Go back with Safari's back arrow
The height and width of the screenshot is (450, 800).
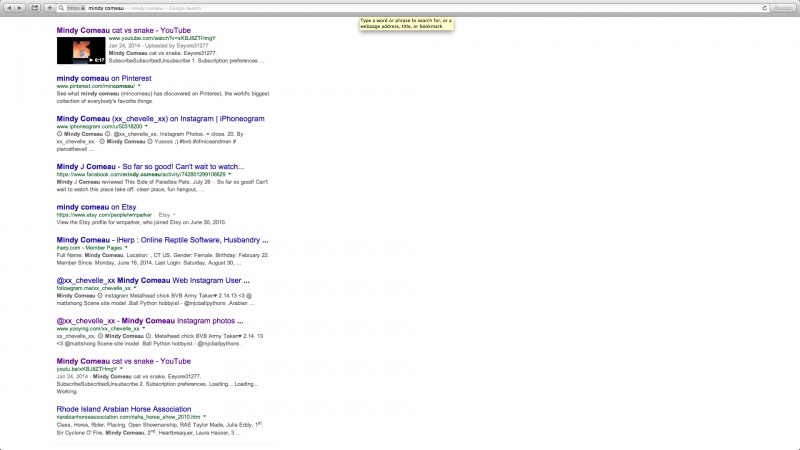click(x=9, y=8)
